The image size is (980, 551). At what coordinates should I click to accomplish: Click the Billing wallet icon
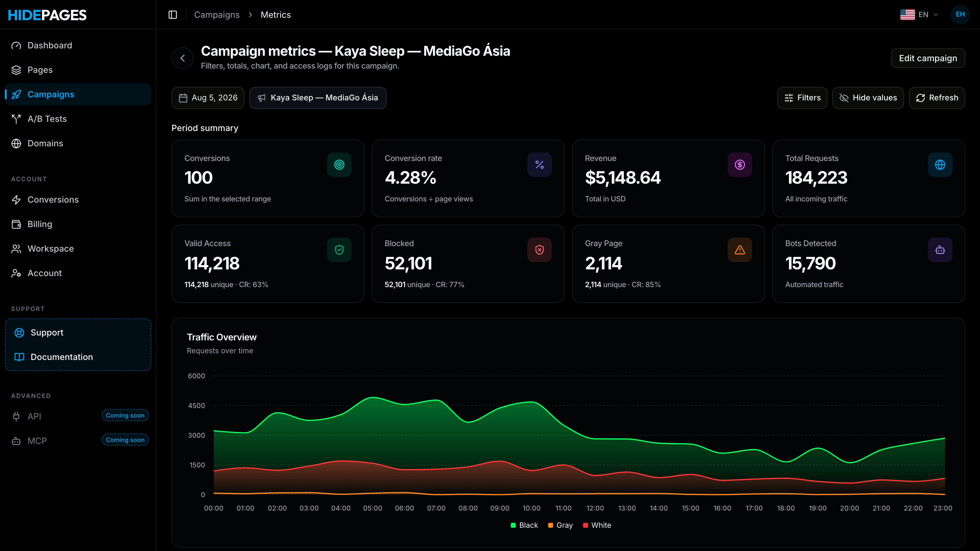pos(16,224)
